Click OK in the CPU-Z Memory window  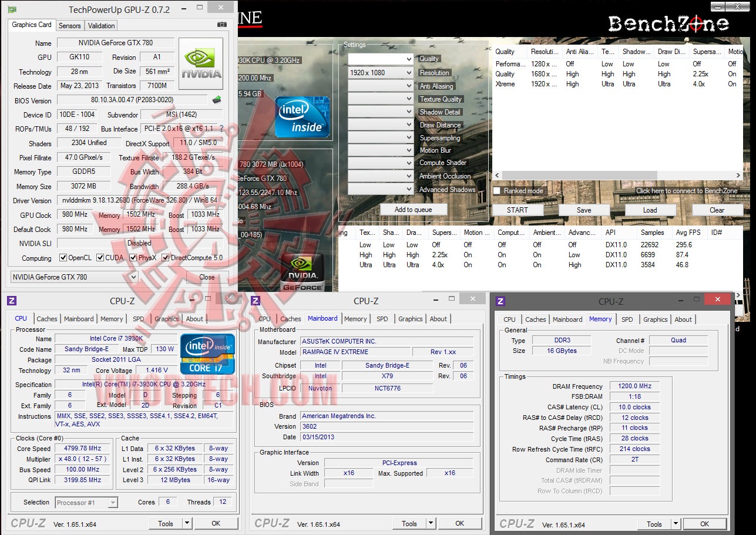704,524
